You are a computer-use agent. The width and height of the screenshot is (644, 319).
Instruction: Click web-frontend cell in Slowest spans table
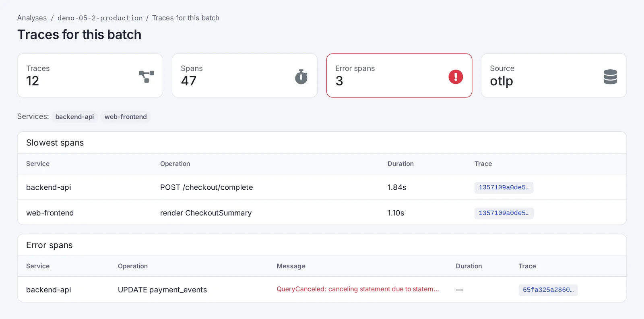[50, 213]
